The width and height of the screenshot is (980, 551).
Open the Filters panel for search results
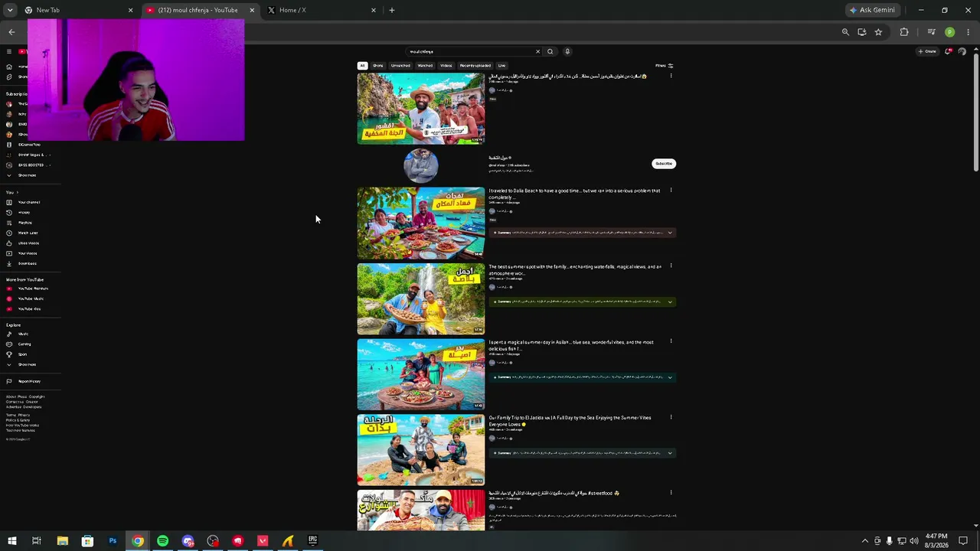pyautogui.click(x=664, y=66)
